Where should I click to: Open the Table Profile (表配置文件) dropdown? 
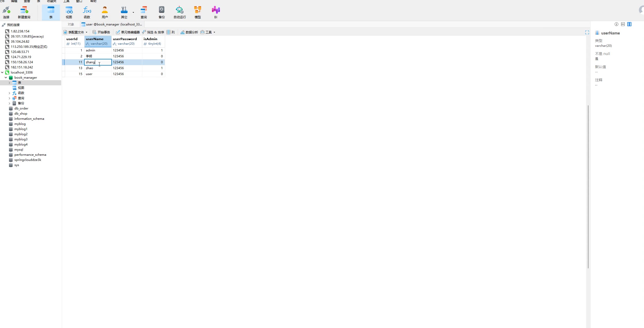pos(76,32)
